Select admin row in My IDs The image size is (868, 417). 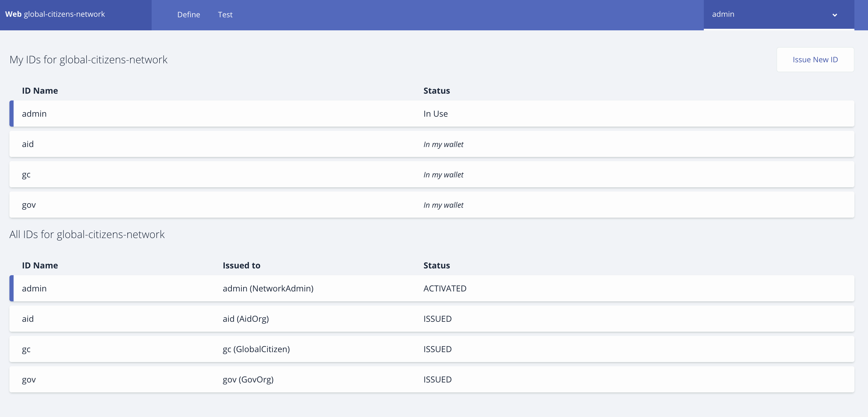point(34,114)
